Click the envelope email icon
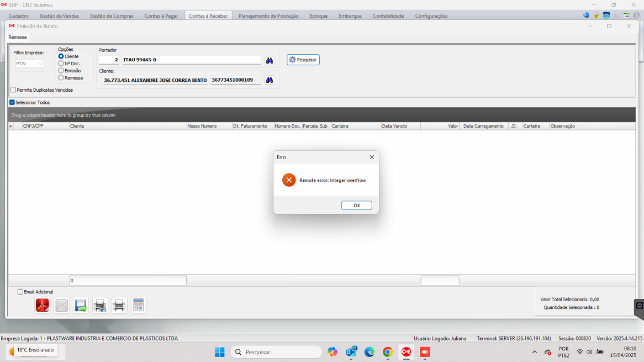Screen dimensions: 644x362 pos(62,305)
